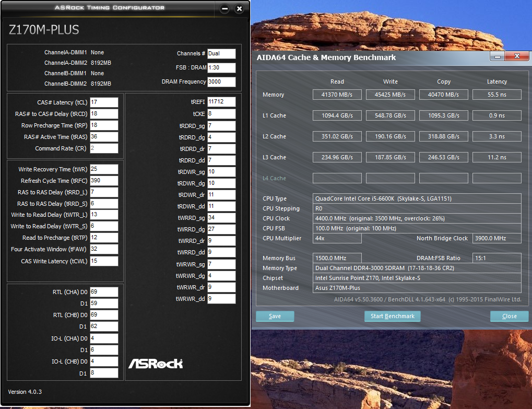Click the Memory Bus value 1500.0 MHz
Viewport: 532px width, 409px height.
coord(337,258)
